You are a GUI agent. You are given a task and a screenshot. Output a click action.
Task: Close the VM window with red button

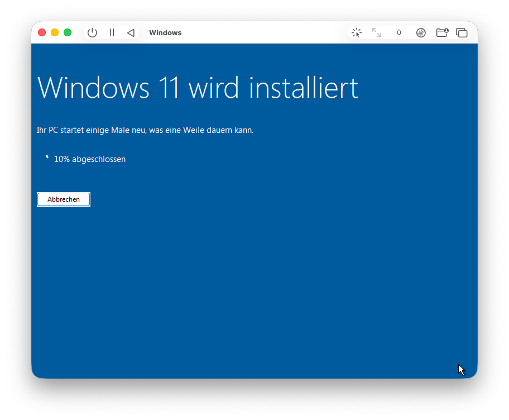(x=42, y=33)
